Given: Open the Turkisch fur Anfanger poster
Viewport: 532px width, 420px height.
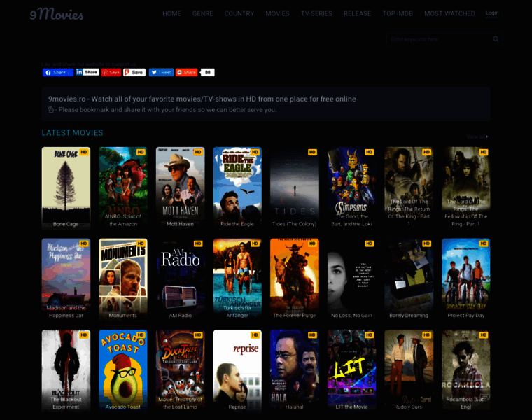Looking at the screenshot, I should (237, 279).
